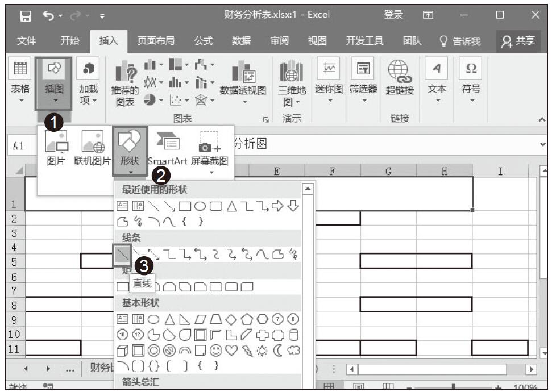Insert 数据透视图 pivot chart
552x392 pixels.
[243, 79]
